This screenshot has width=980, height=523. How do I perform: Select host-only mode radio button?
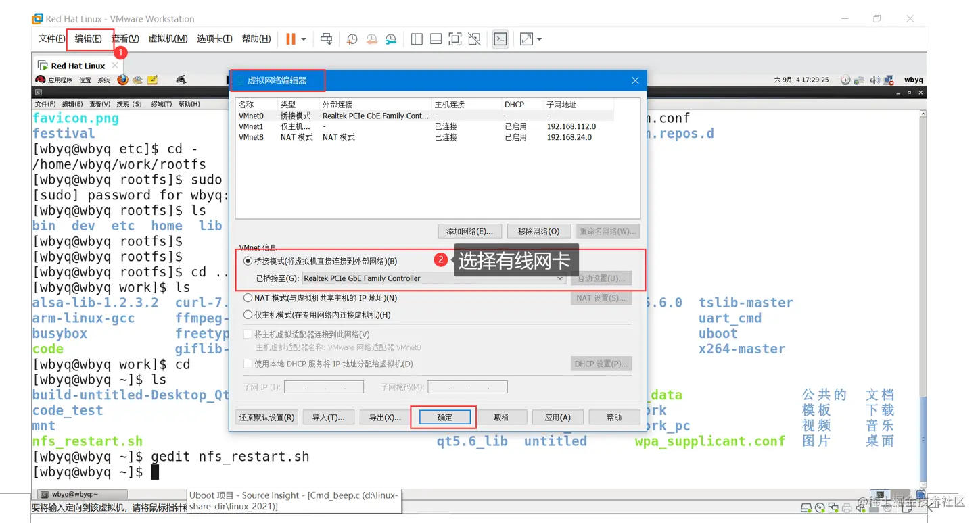[x=248, y=315]
